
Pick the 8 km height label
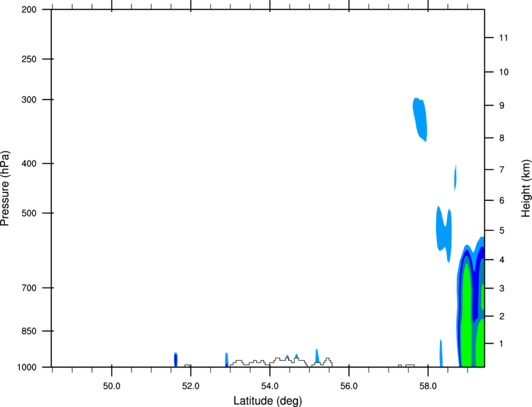(502, 138)
